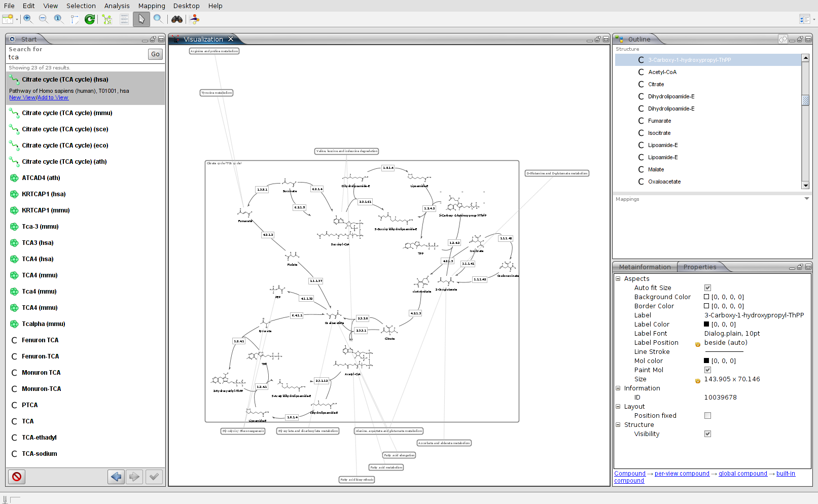
Task: Click the Go search button
Action: click(x=155, y=54)
